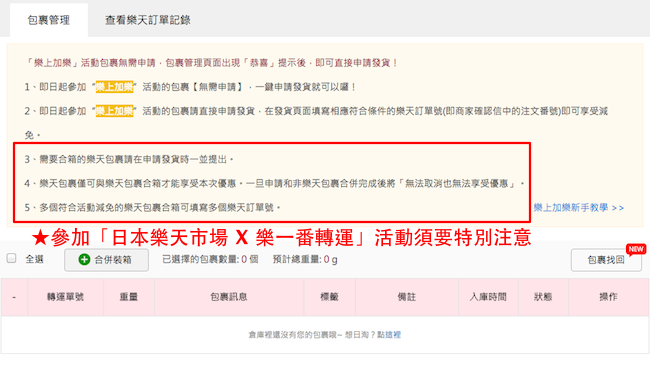Open the 包裹找回 button
The height and width of the screenshot is (376, 650).
(606, 260)
